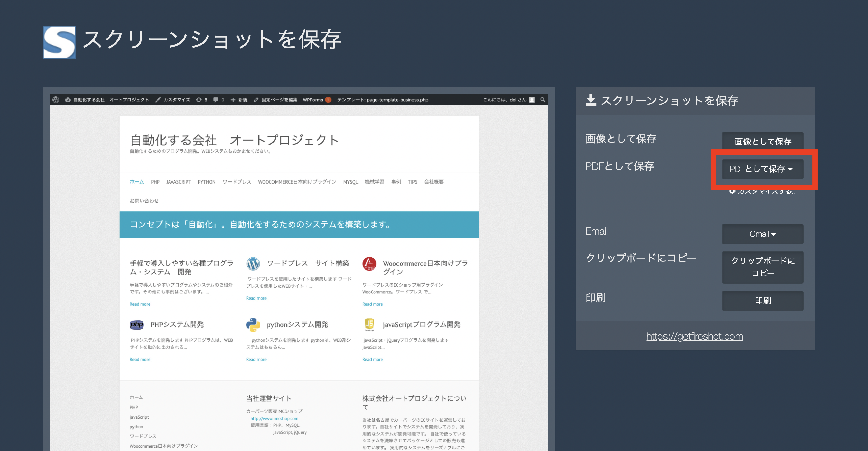Screen dimensions: 868x451
Task: Open the PDFとして保存 dropdown
Action: 762,169
